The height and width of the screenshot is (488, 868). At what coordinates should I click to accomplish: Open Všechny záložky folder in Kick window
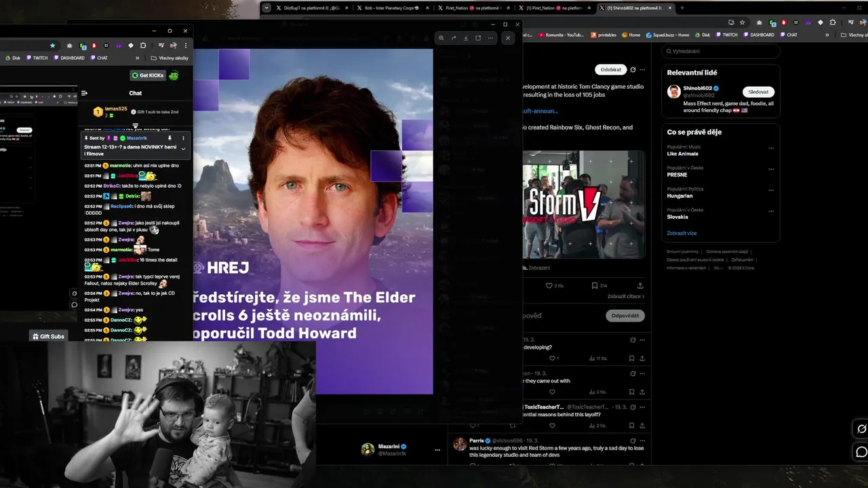pyautogui.click(x=170, y=58)
